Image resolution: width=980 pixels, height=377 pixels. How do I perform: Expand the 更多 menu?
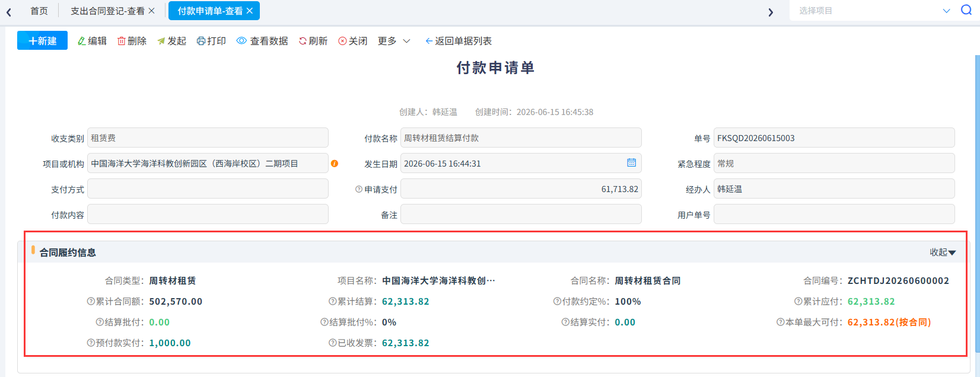(x=394, y=41)
